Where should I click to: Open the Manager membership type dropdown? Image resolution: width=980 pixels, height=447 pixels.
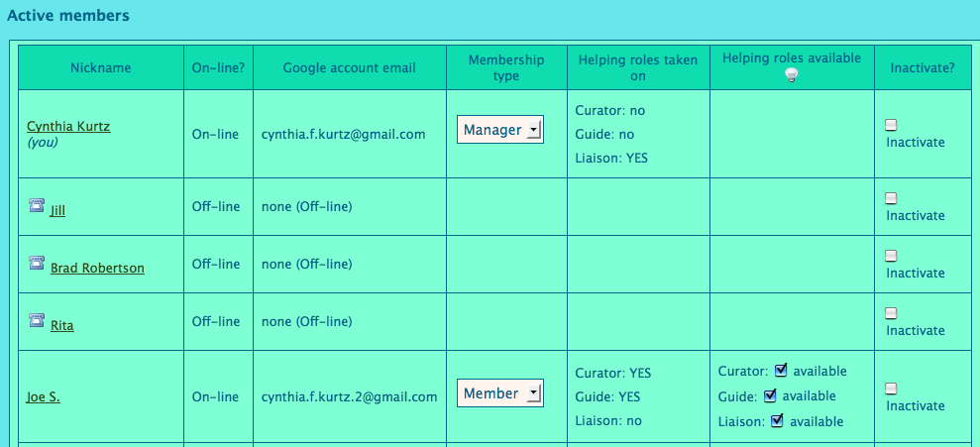(500, 130)
